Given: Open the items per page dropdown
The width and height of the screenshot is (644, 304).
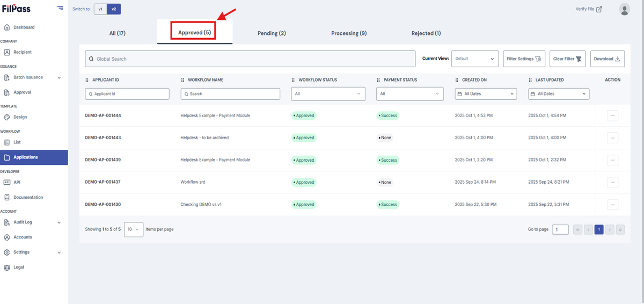Looking at the screenshot, I should tap(134, 229).
